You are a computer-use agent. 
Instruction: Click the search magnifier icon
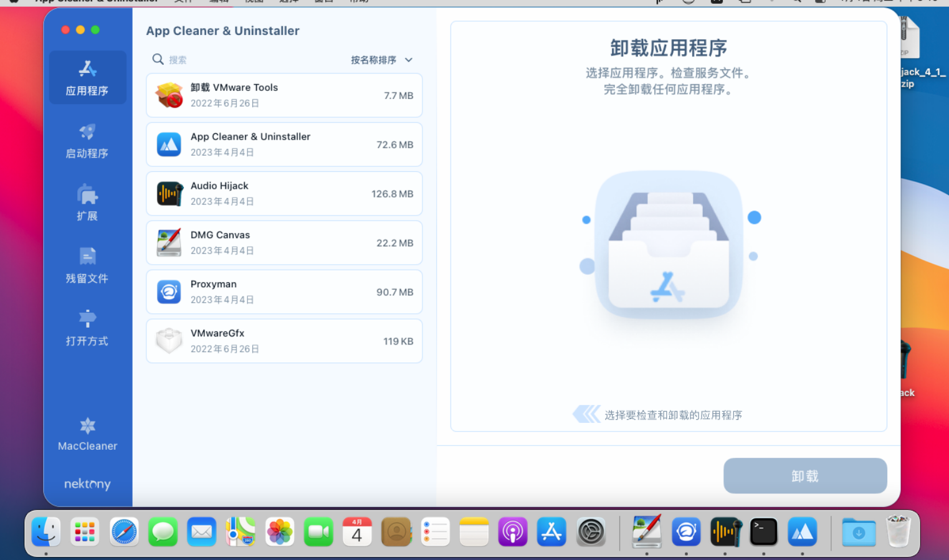coord(158,59)
